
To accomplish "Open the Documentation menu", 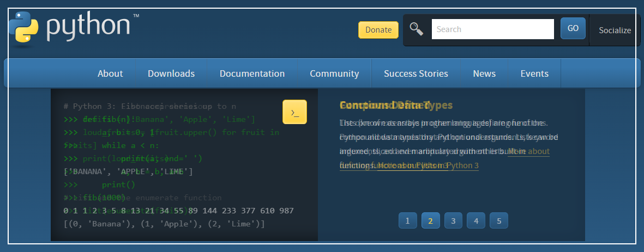I will point(252,73).
